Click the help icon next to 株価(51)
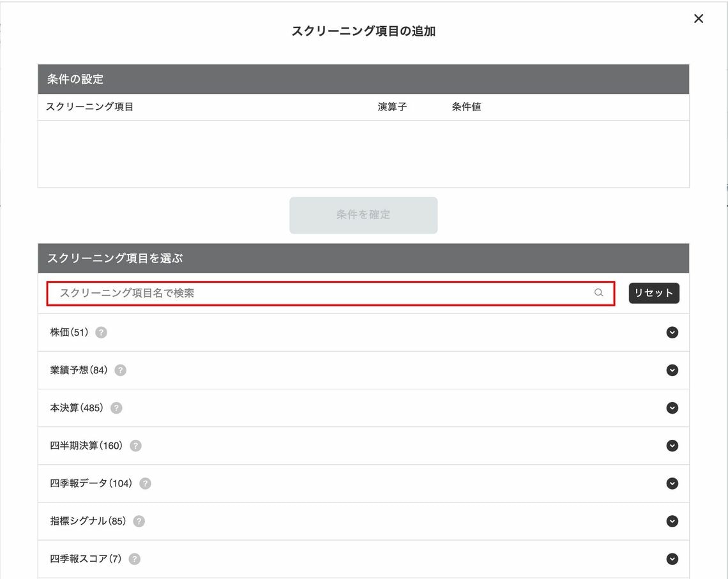This screenshot has height=579, width=728. 101,333
